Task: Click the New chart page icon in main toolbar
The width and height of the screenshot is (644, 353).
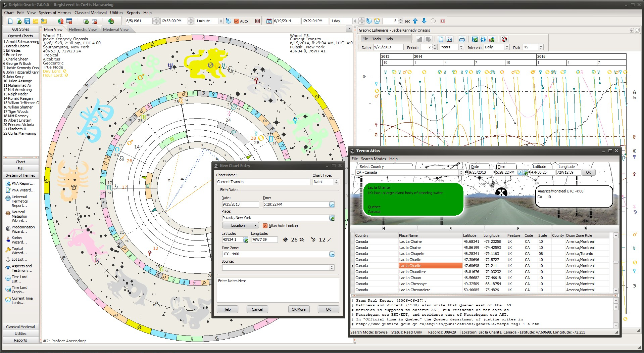Action: coord(10,21)
